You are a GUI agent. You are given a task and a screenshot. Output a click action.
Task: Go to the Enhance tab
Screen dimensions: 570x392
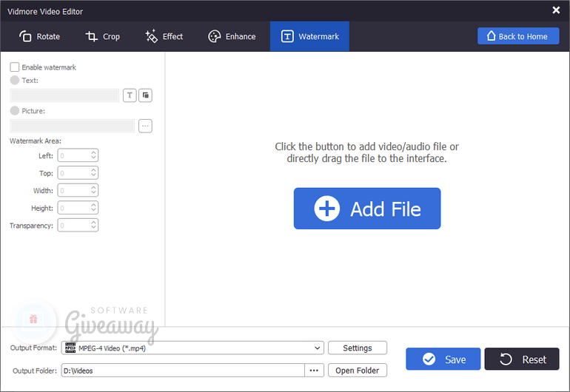[232, 36]
